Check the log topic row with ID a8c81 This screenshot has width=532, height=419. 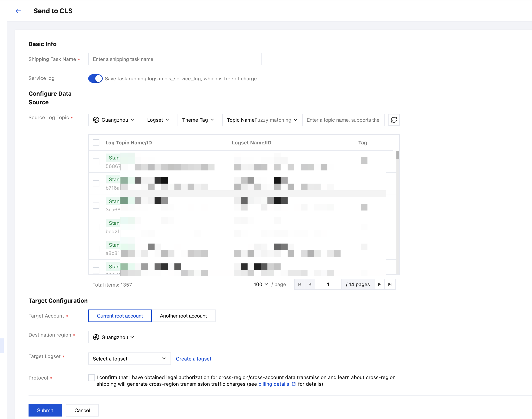pos(96,249)
